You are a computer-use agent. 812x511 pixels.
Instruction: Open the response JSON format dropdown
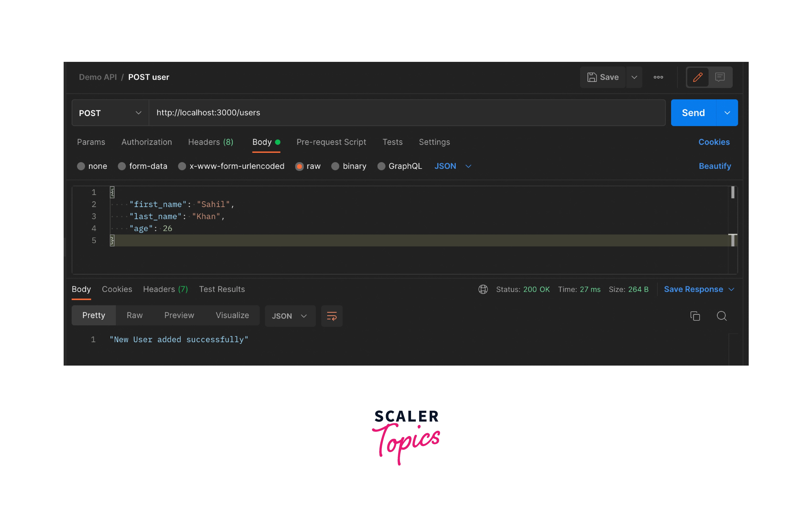click(290, 316)
